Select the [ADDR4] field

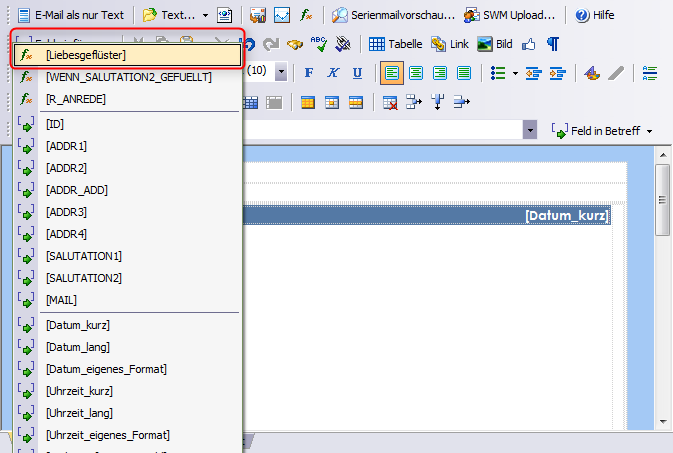(127, 234)
